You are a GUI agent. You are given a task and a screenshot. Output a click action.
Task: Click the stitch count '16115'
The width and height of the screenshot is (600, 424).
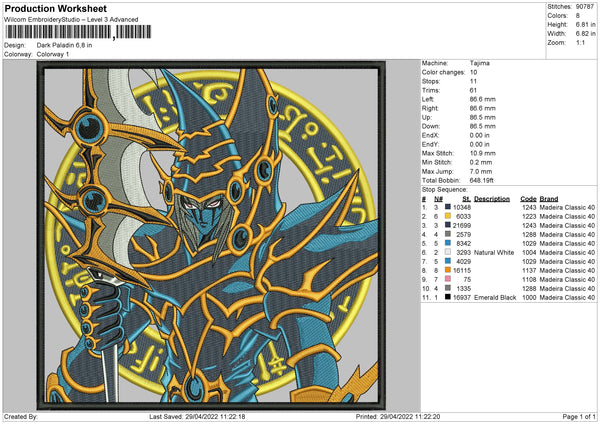pyautogui.click(x=462, y=270)
